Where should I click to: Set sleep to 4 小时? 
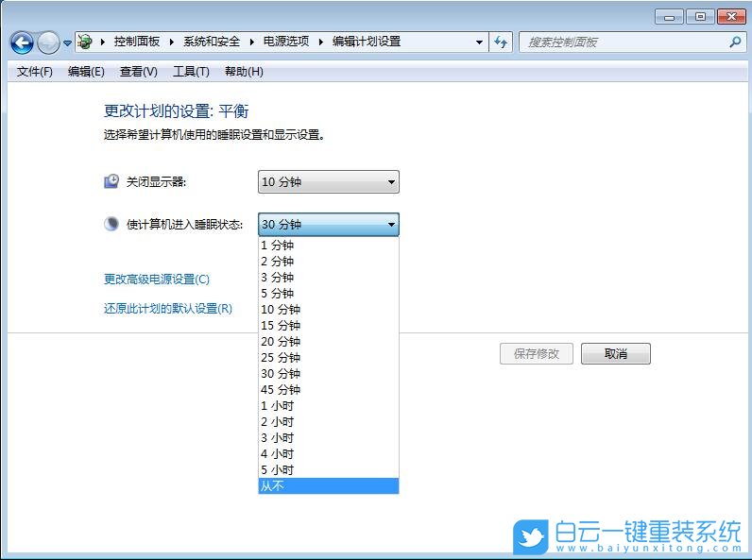pyautogui.click(x=329, y=454)
